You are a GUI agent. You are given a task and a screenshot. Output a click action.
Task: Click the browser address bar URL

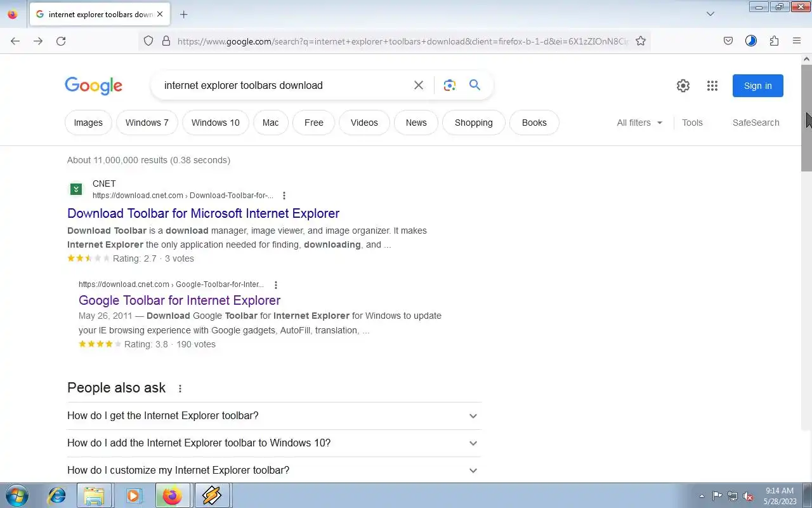403,41
